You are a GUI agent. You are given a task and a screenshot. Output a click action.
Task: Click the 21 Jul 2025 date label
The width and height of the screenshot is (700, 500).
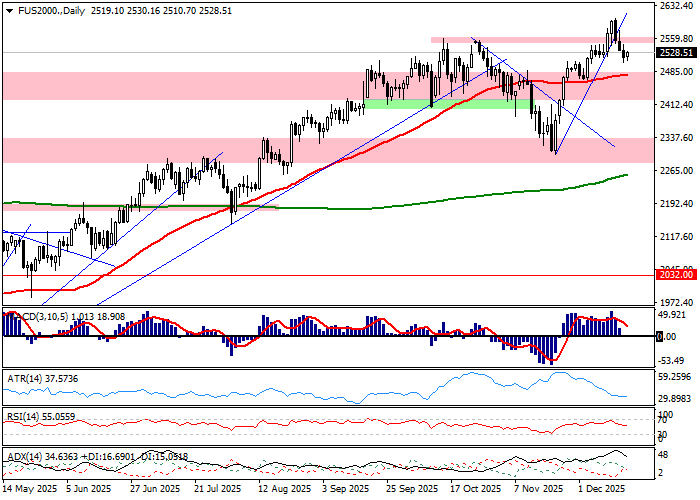click(x=217, y=489)
